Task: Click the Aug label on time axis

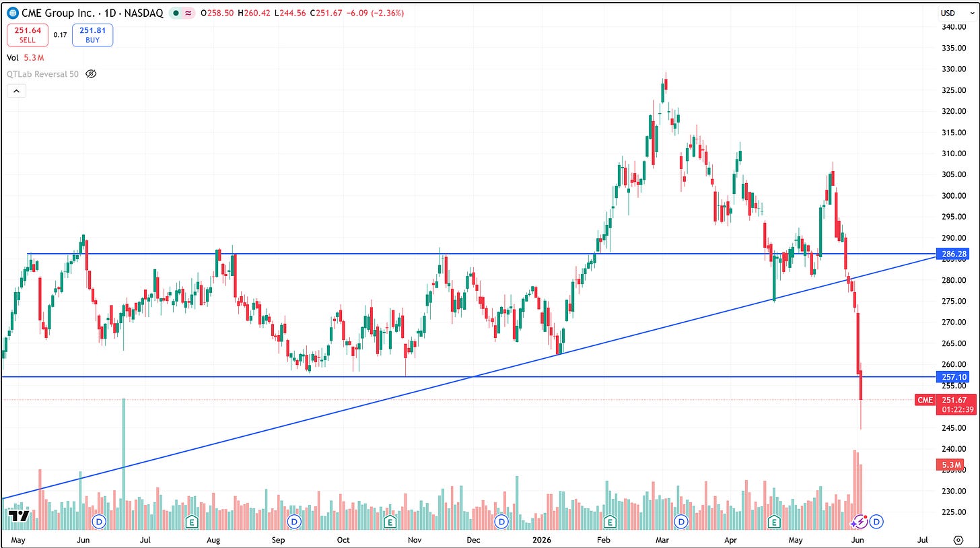Action: click(x=213, y=540)
